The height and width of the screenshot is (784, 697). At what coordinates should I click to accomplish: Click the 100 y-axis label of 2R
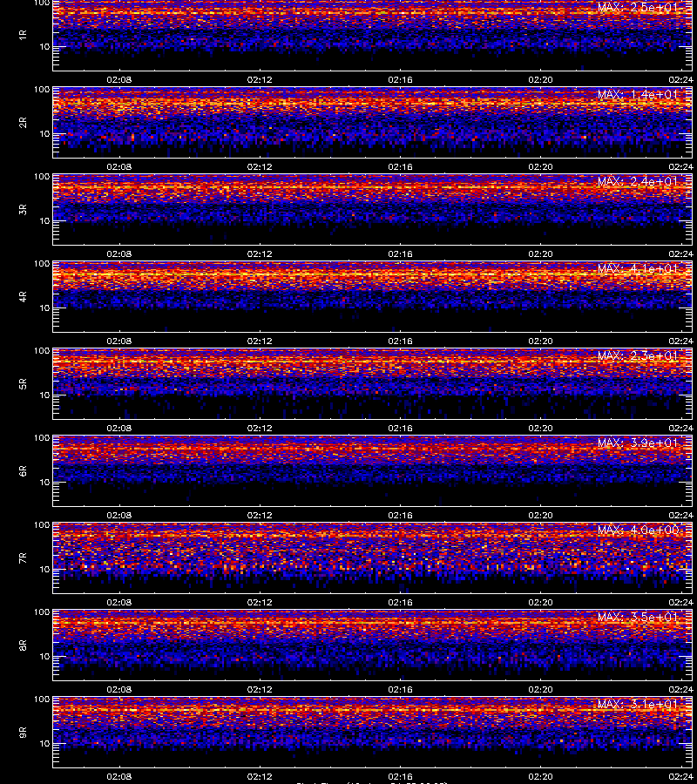coord(42,90)
